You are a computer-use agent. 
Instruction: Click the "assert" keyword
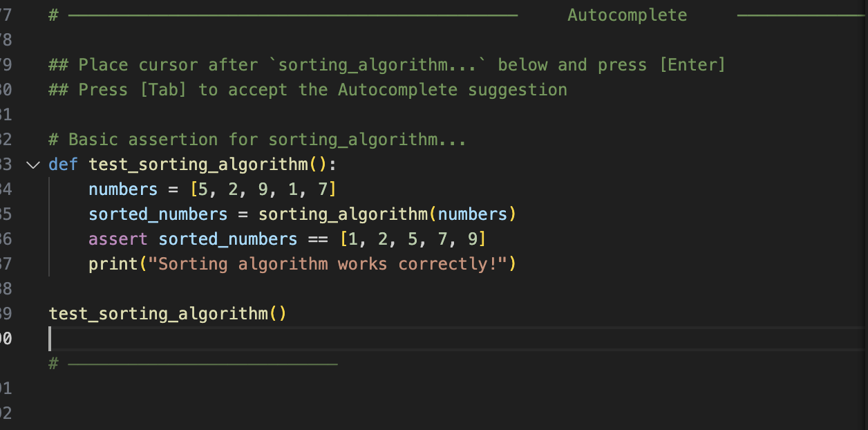click(x=118, y=239)
